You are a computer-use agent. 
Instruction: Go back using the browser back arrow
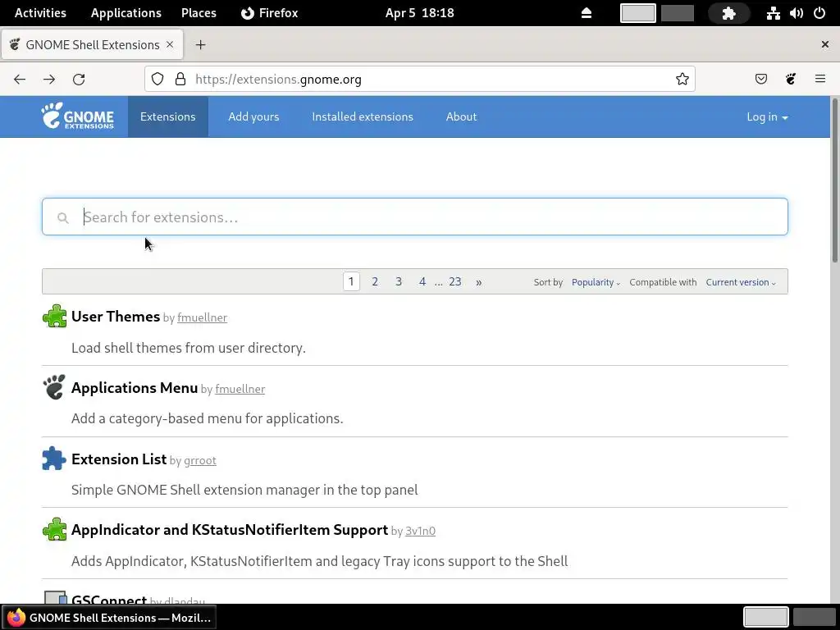coord(20,80)
